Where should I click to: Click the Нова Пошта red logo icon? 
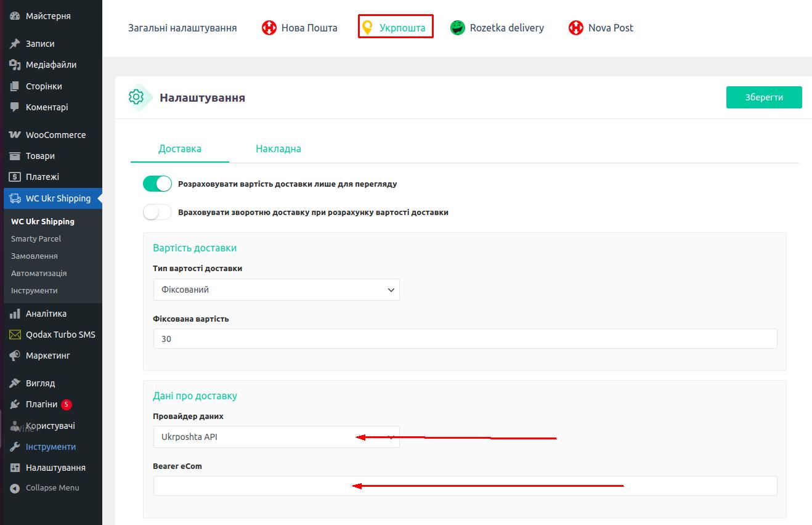tap(269, 28)
